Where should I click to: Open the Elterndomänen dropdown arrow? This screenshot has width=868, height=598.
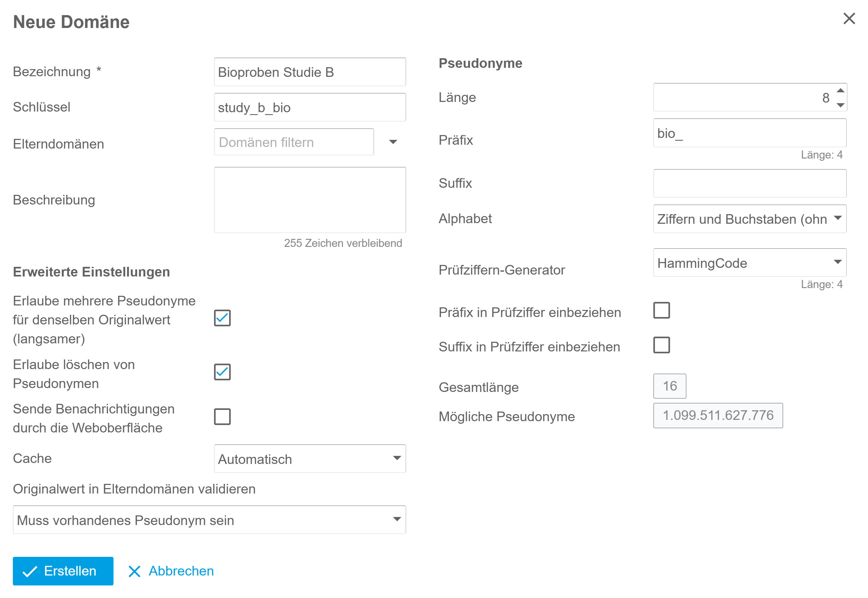[x=393, y=142]
